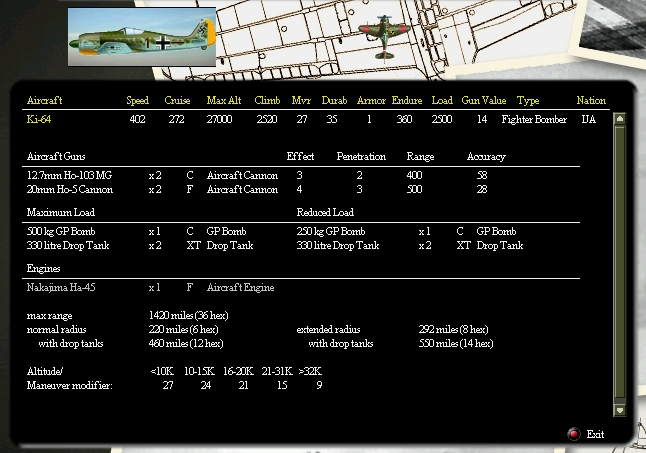The width and height of the screenshot is (646, 453).
Task: Click the Max Alt column header
Action: click(224, 100)
